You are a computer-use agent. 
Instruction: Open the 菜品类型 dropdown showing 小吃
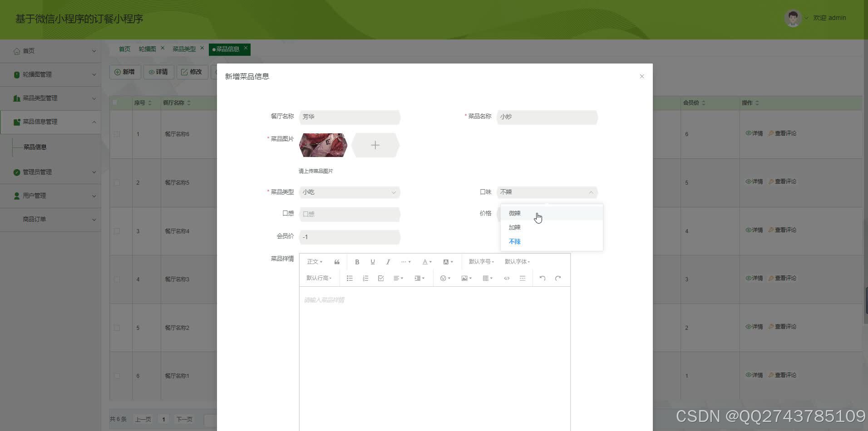[x=350, y=192]
